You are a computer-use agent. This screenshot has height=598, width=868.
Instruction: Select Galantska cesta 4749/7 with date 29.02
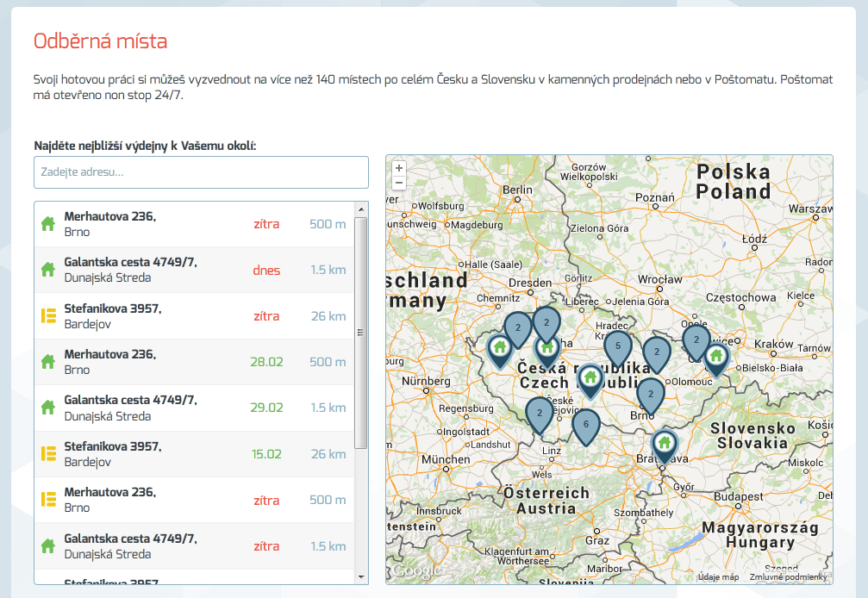point(194,408)
